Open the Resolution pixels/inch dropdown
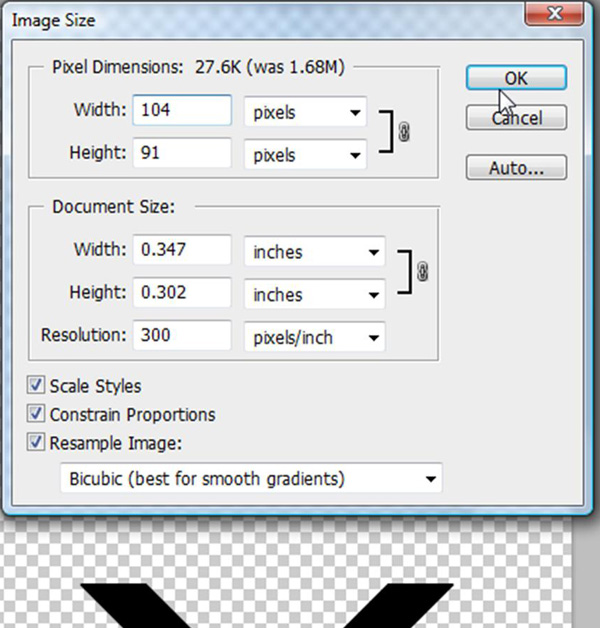This screenshot has width=600, height=628. pos(315,338)
